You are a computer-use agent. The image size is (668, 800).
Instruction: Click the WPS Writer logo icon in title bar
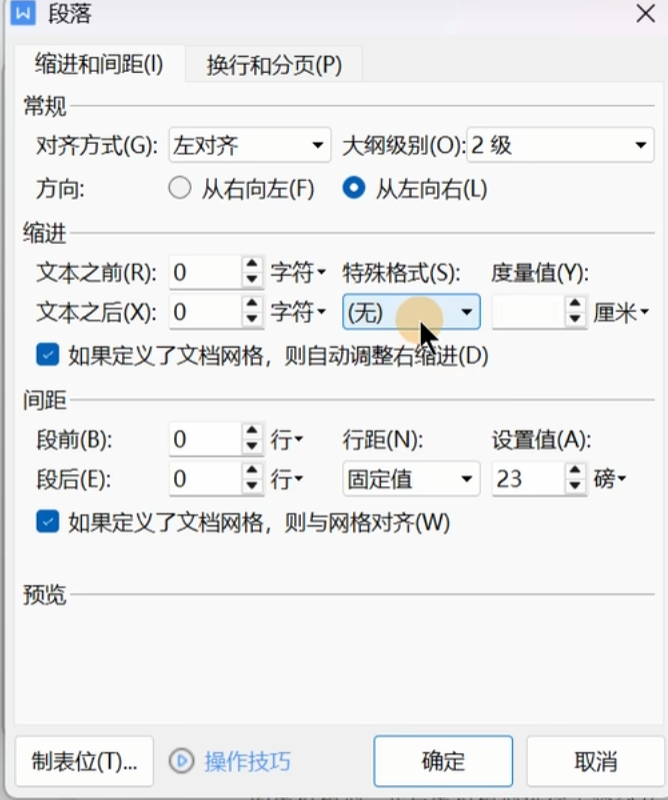click(x=23, y=12)
